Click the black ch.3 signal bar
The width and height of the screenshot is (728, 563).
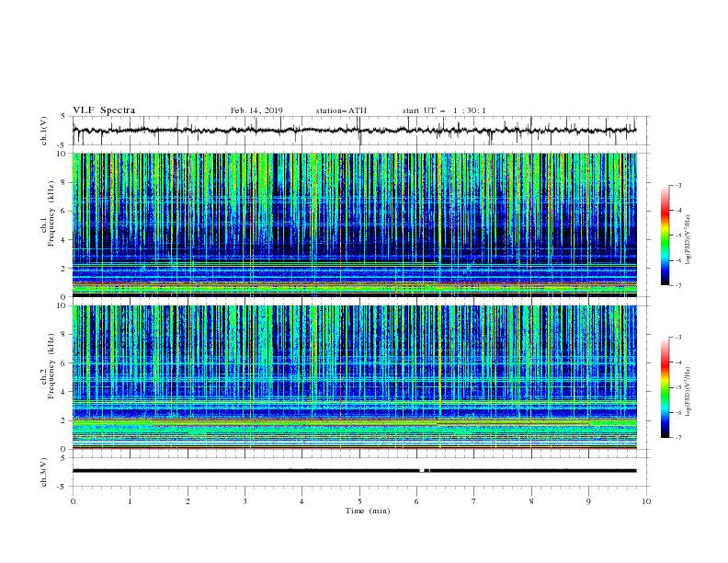tap(354, 471)
